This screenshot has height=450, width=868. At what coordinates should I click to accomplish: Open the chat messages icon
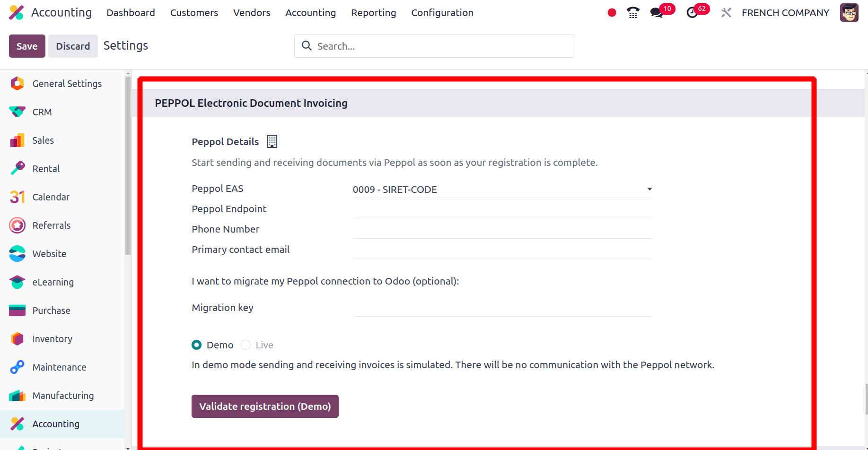[x=657, y=13]
